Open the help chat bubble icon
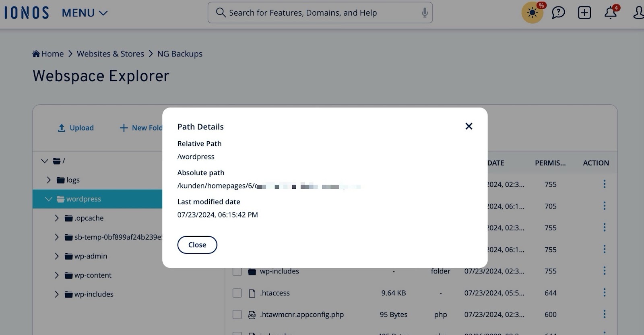644x335 pixels. tap(558, 13)
